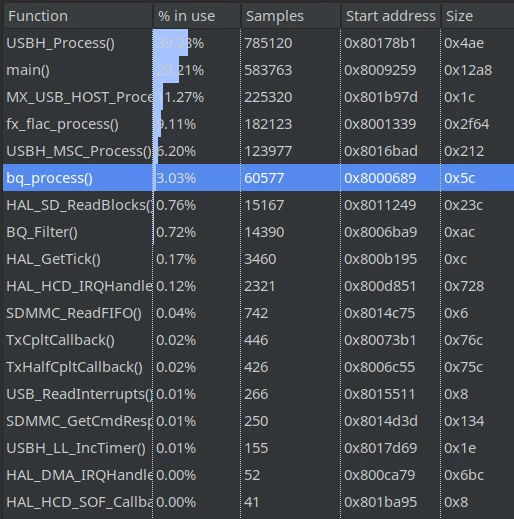Select the SDMMC_ReadFIFO() function row
This screenshot has width=514, height=519.
[x=258, y=313]
